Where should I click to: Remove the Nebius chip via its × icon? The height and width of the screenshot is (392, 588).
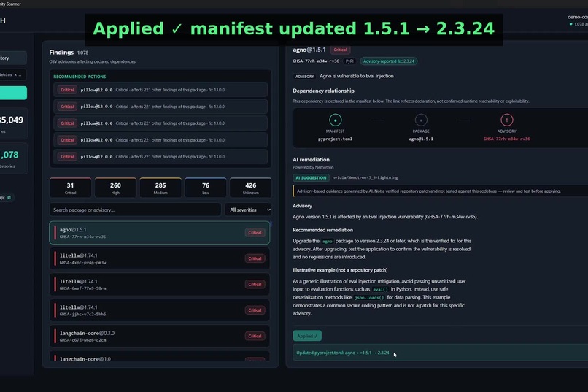click(15, 75)
